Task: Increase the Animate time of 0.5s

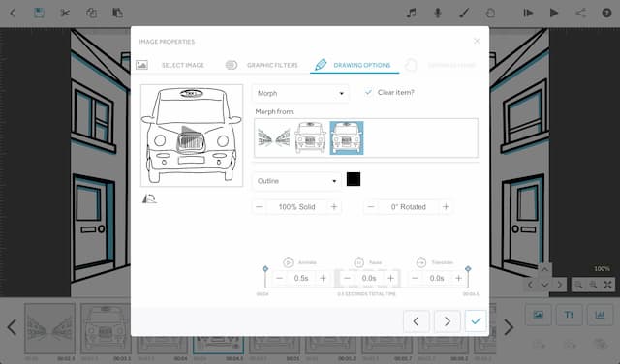Action: (323, 278)
